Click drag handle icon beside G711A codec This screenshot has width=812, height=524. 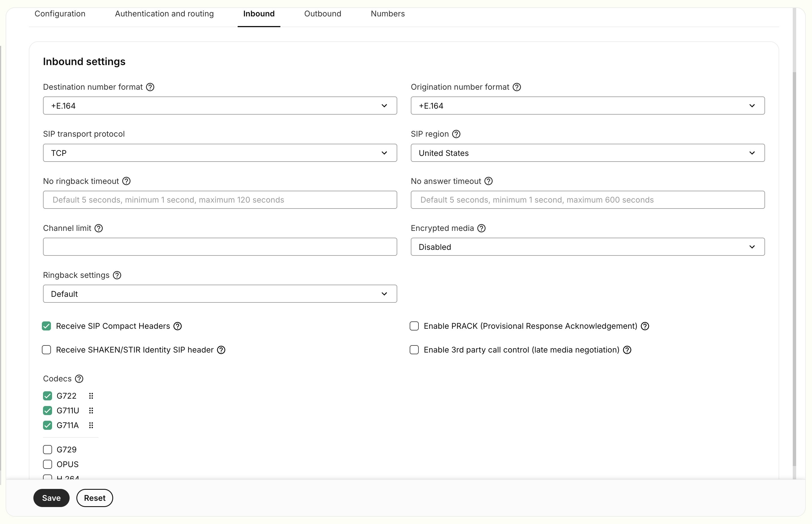click(91, 425)
